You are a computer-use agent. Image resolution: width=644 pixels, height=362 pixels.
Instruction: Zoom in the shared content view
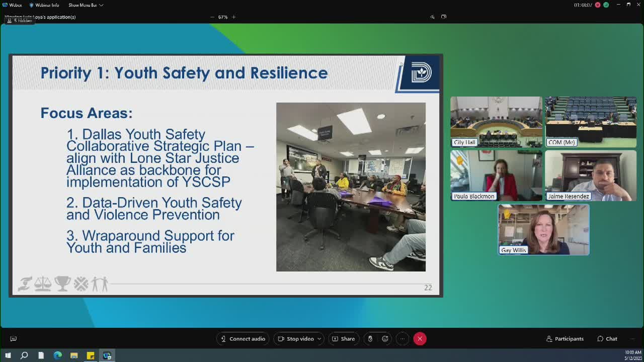click(x=233, y=17)
